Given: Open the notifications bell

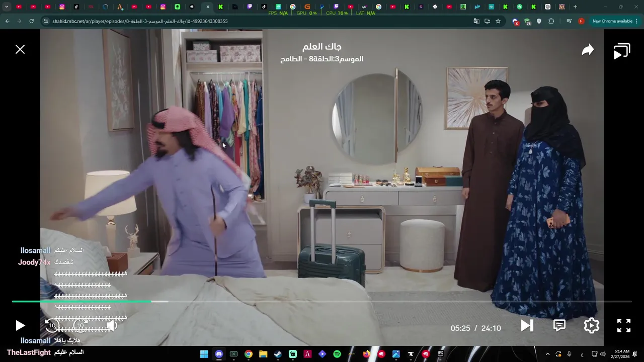Looking at the screenshot, I should pos(635,354).
